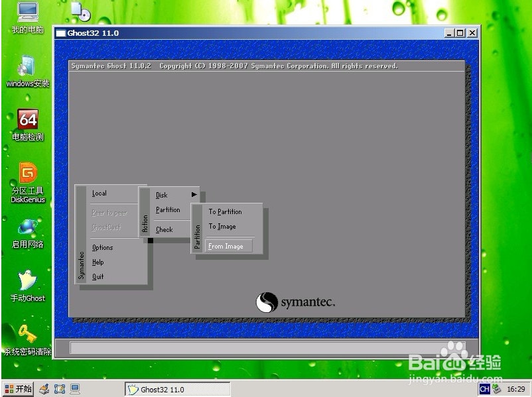This screenshot has width=532, height=397.
Task: Select From Image in the Partition submenu
Action: (x=229, y=246)
